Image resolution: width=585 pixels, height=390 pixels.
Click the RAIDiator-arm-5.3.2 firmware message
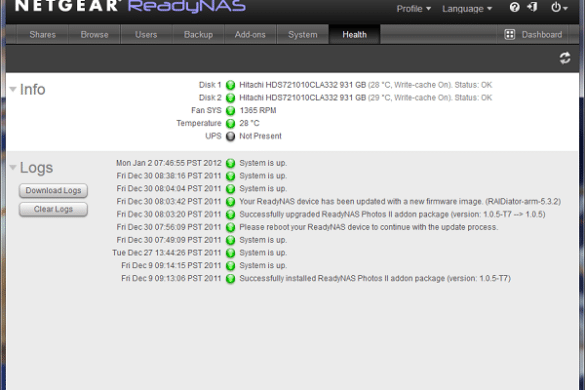coord(400,202)
